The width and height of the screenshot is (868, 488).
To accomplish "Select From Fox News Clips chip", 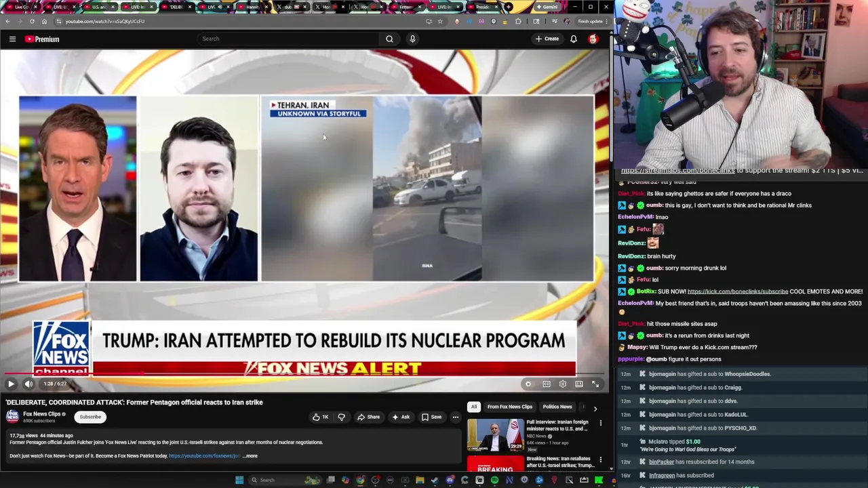I will pyautogui.click(x=510, y=407).
